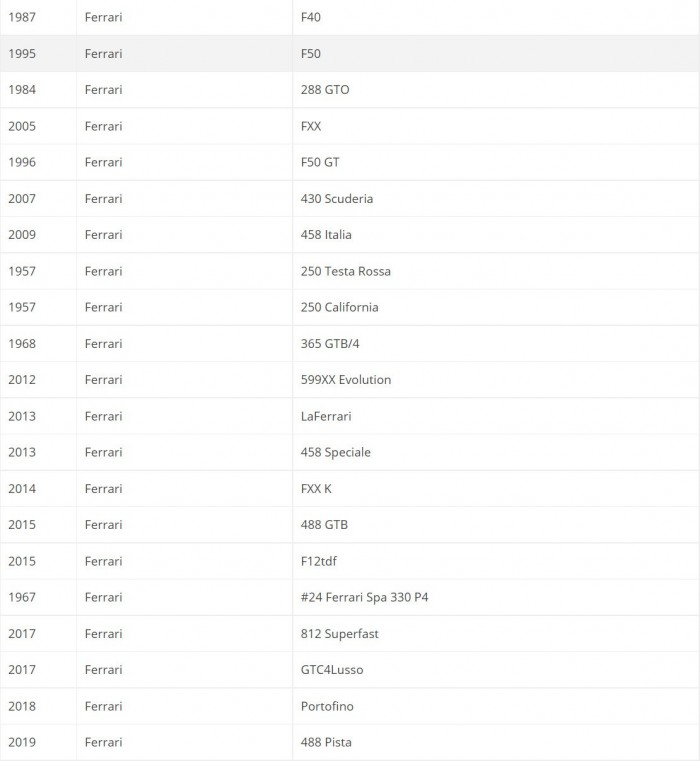
Task: Select the 812 Superfast cell
Action: 340,634
